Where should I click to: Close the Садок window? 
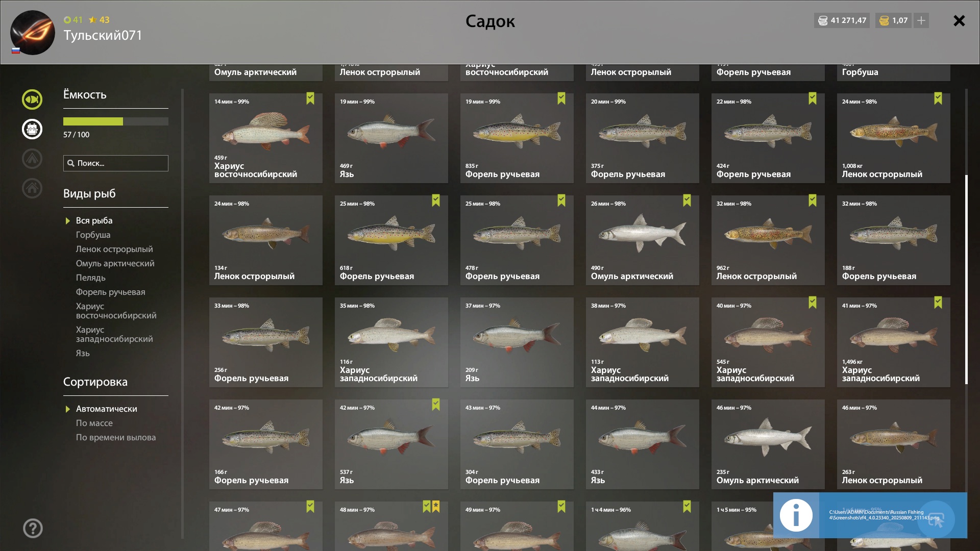pos(959,20)
